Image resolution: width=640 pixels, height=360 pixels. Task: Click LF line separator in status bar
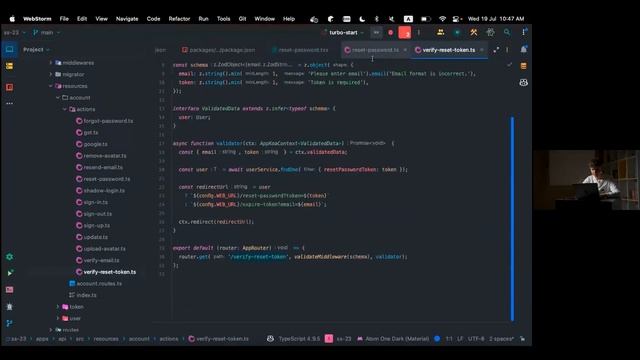(x=460, y=339)
